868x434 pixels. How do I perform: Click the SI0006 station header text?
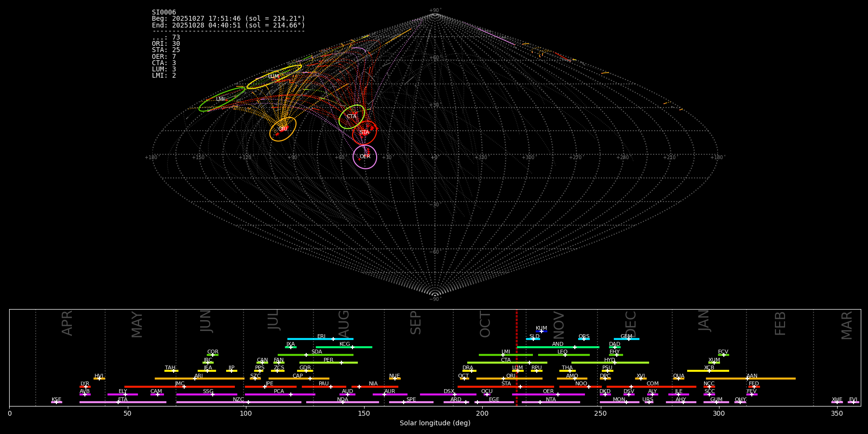(x=164, y=13)
